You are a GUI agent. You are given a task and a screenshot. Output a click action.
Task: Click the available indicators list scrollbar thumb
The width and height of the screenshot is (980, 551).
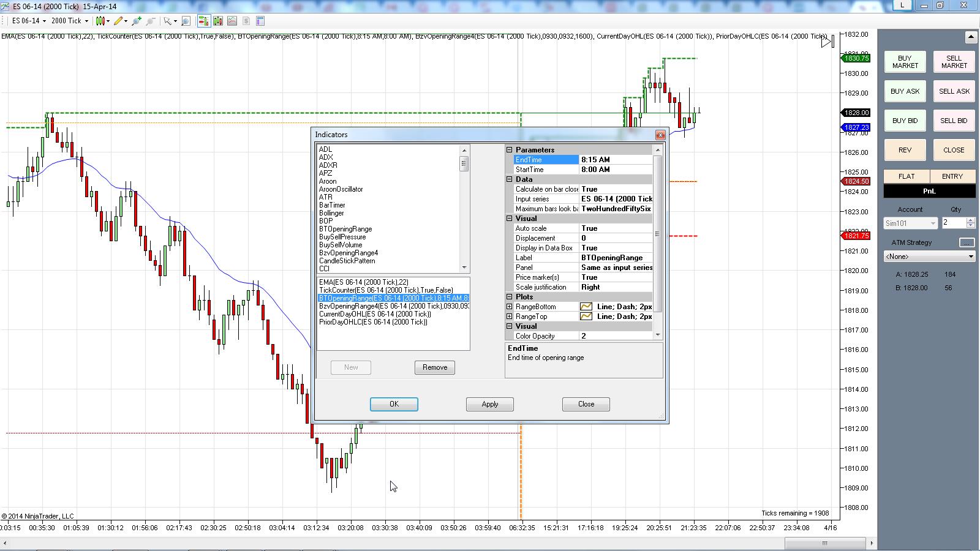pyautogui.click(x=464, y=164)
